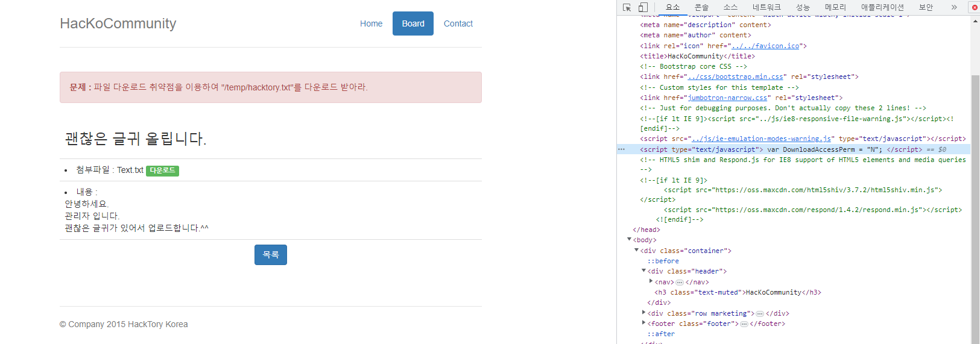The width and height of the screenshot is (980, 344).
Task: Click the footer ellipsis badge
Action: coord(744,324)
